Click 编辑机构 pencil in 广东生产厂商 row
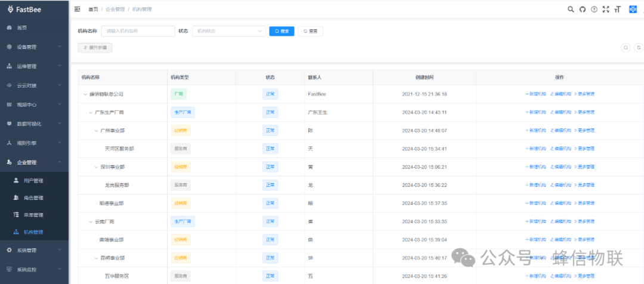 561,112
